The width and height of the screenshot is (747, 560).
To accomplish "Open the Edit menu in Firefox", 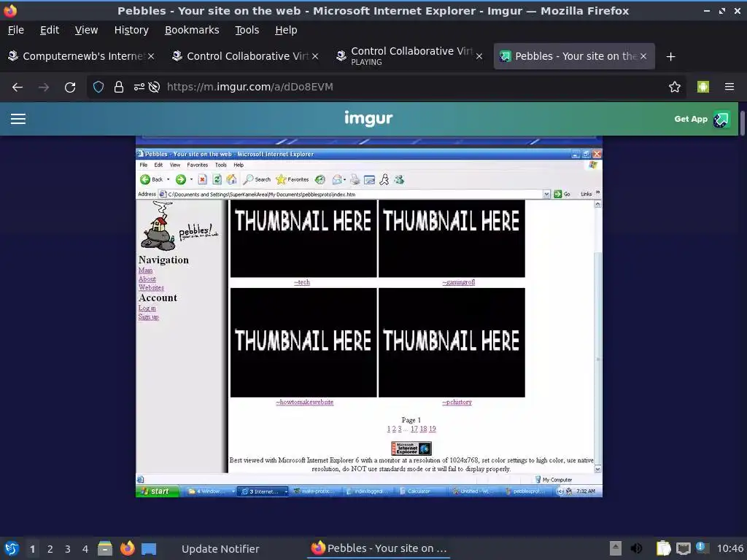I will coord(50,30).
